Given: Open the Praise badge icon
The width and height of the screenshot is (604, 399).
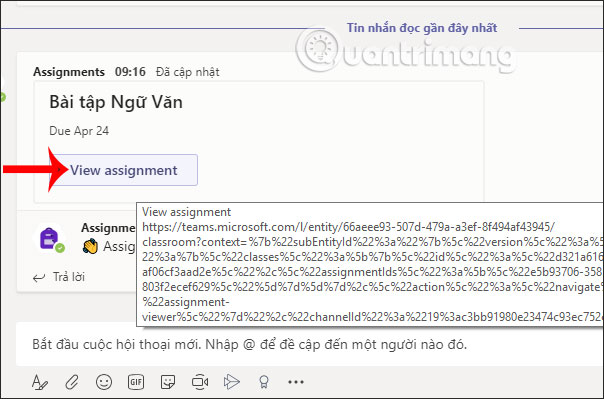Looking at the screenshot, I should point(263,382).
